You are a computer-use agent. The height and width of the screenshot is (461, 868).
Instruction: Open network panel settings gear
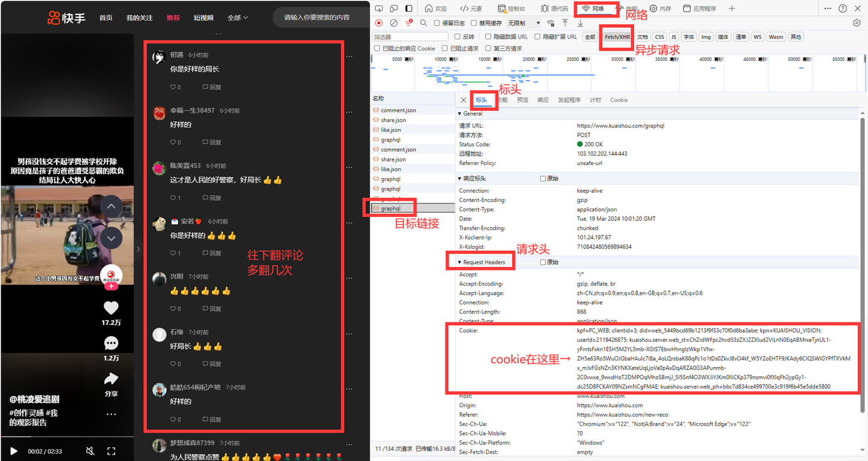857,23
